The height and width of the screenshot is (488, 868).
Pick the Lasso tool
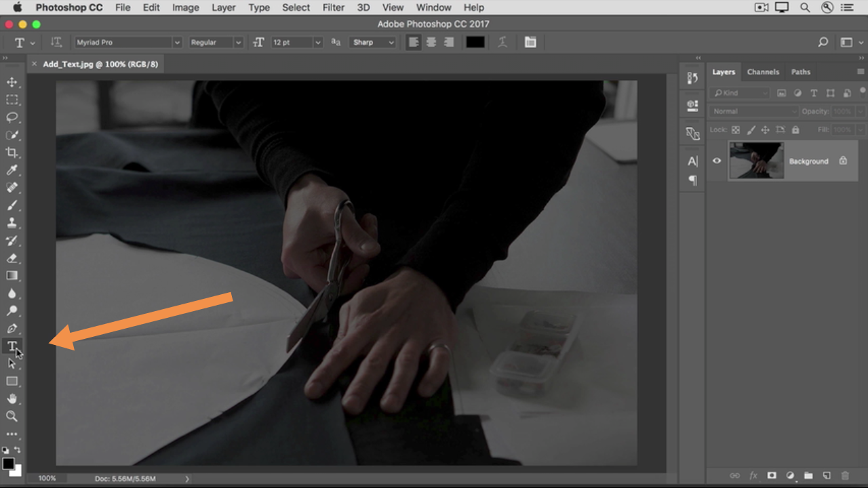[12, 117]
